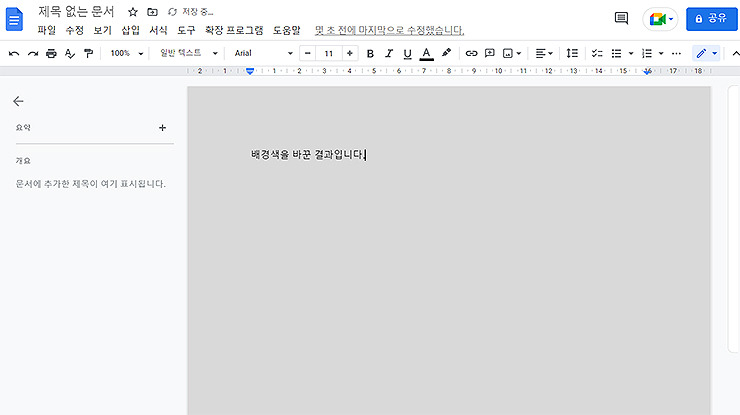Click the redo arrow icon
This screenshot has height=415, width=740.
pyautogui.click(x=33, y=53)
